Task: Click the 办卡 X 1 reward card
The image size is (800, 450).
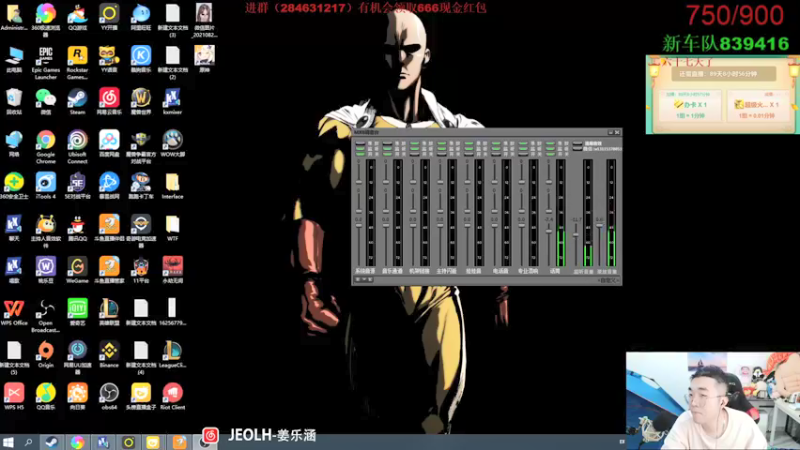Action: 690,105
